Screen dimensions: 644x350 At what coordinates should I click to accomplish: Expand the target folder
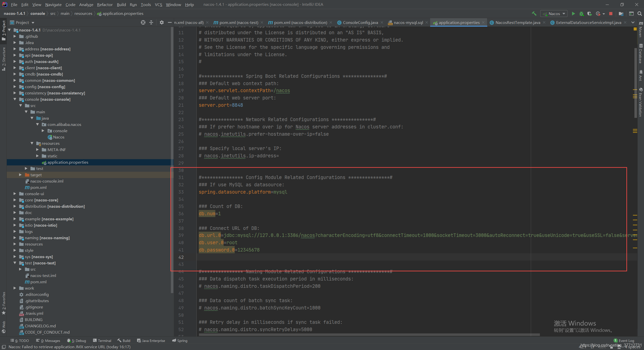pos(20,175)
